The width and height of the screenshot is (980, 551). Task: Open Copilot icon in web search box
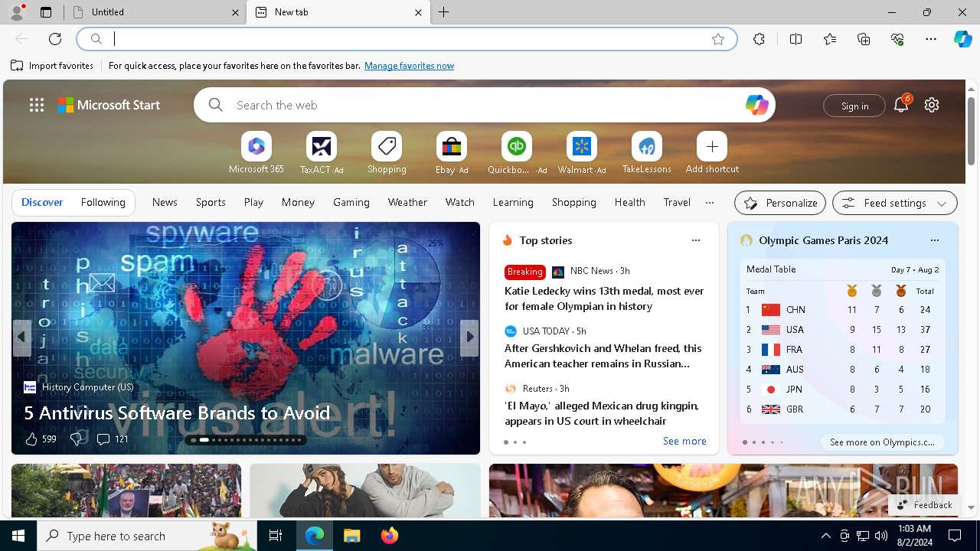(756, 105)
